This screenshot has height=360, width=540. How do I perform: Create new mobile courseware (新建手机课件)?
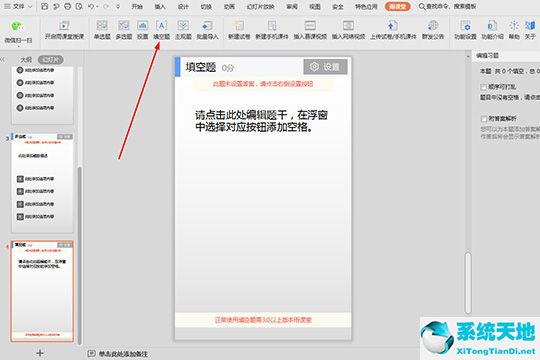(272, 30)
